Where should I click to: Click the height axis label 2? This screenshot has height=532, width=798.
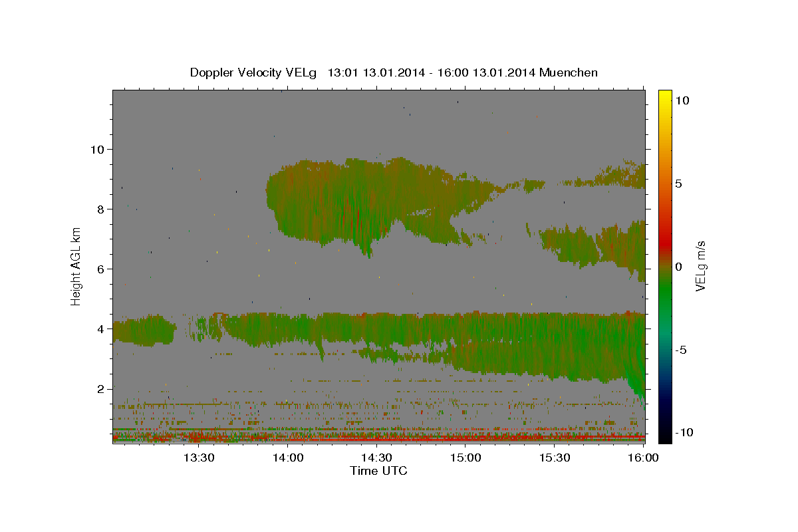(100, 388)
